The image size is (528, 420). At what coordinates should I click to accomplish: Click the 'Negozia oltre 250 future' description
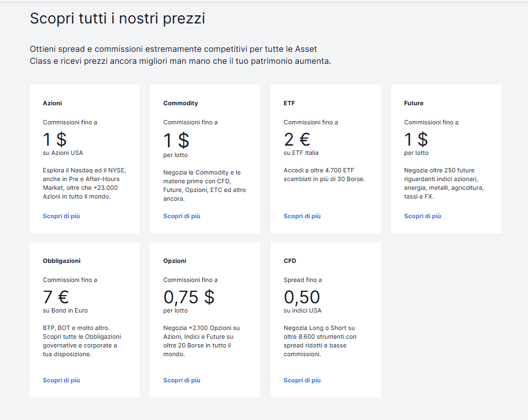444,184
